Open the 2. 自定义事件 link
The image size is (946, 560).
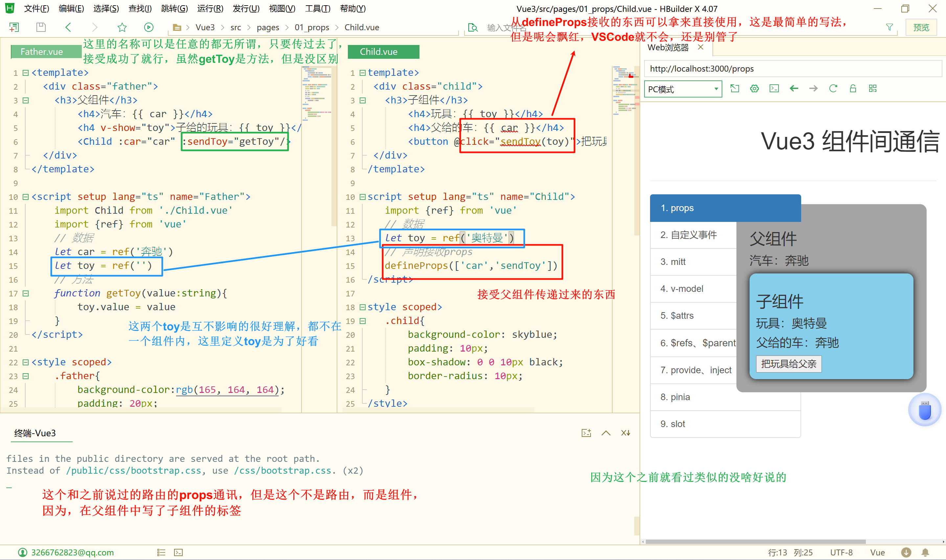[x=688, y=235]
